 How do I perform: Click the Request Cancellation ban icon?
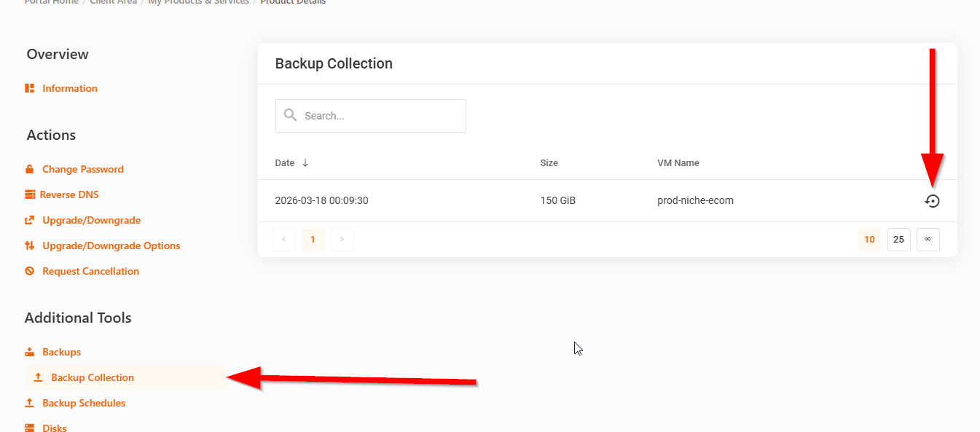30,271
